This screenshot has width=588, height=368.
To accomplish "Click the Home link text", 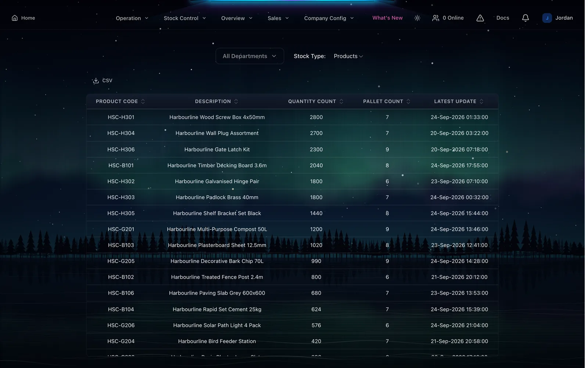I will [28, 18].
